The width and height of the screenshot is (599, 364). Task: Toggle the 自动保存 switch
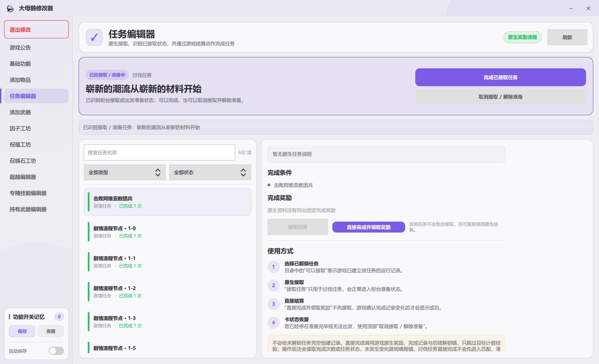tap(56, 351)
